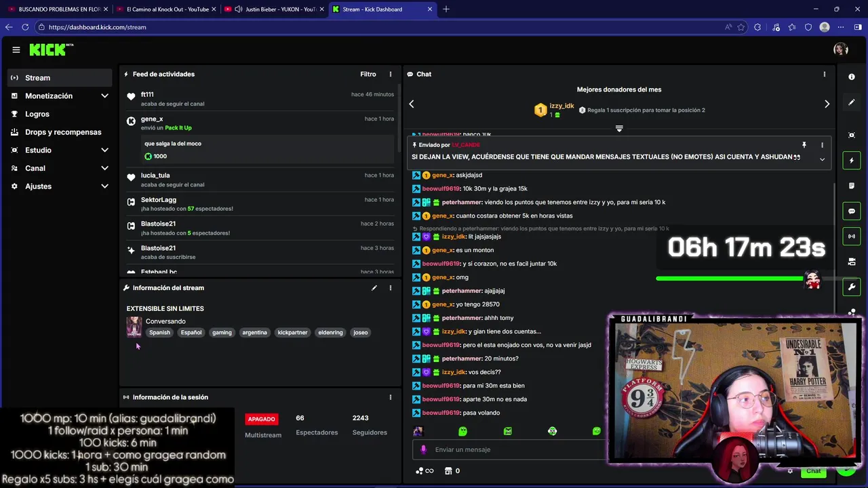Toggle the lightning quick actions panel
The width and height of the screenshot is (868, 488).
pos(852,161)
